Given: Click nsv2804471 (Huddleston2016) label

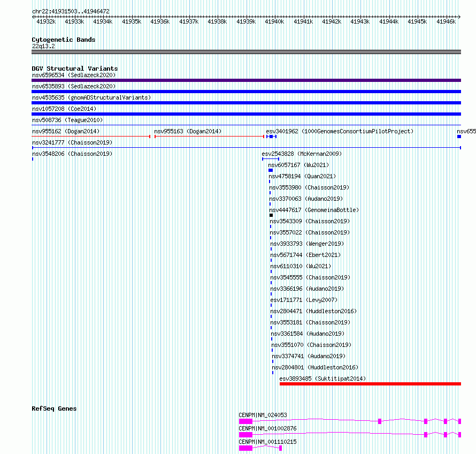Looking at the screenshot, I should (x=313, y=311).
